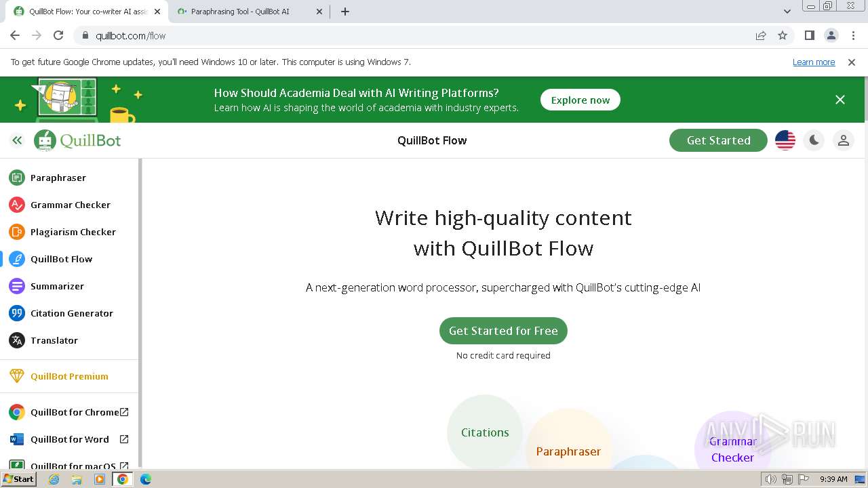
Task: Open the Paraphraser tool icon in sidebar
Action: (17, 178)
